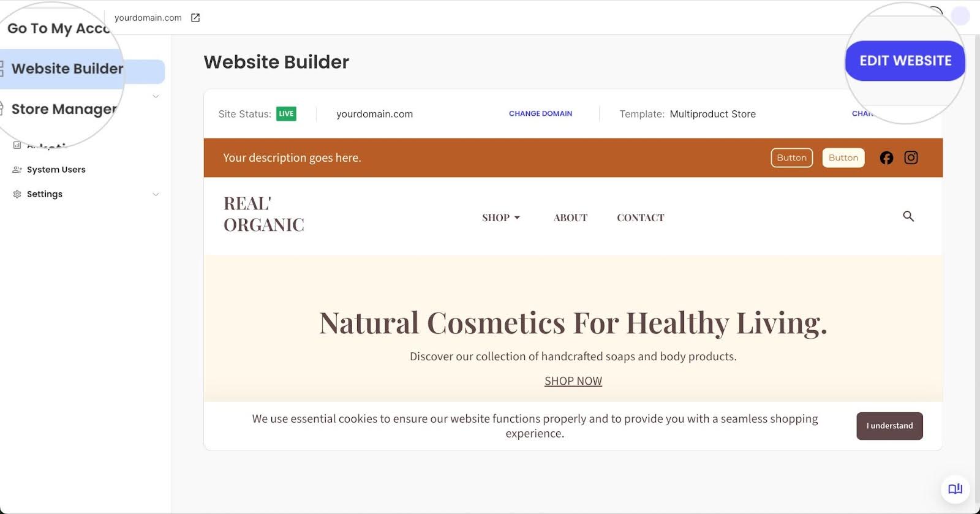Click the I understand cookie button
This screenshot has width=980, height=514.
(889, 426)
